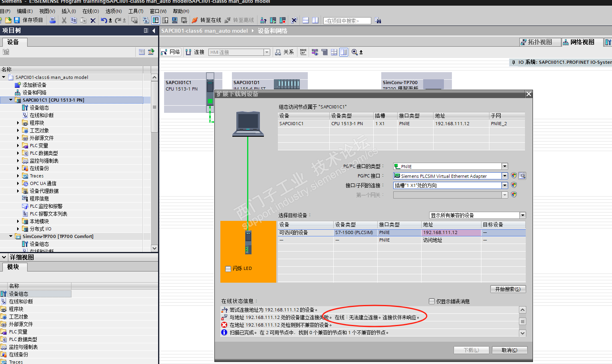The height and width of the screenshot is (364, 612).
Task: Open the 工具(T) menu
Action: pos(136,11)
